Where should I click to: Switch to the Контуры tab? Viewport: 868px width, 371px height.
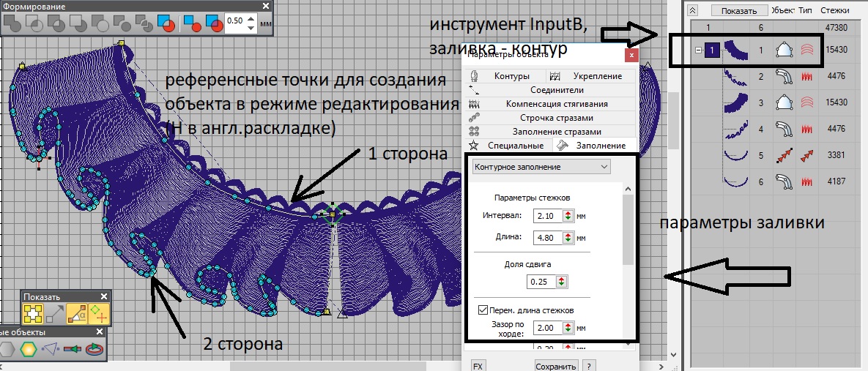coord(505,76)
